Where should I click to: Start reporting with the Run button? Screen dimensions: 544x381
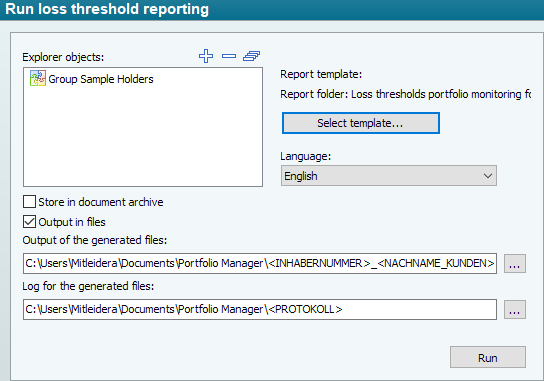tap(488, 357)
